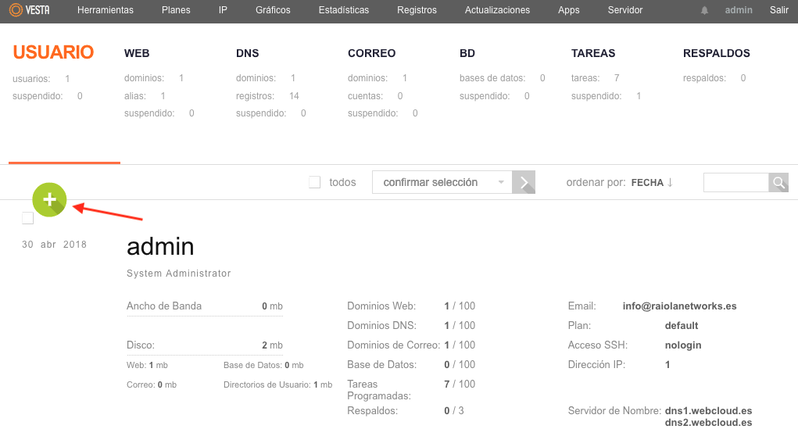The height and width of the screenshot is (447, 798).
Task: Open Servidor menu
Action: pos(625,10)
